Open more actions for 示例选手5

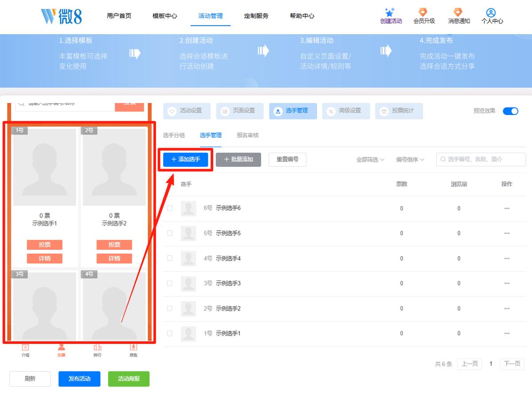coord(507,233)
